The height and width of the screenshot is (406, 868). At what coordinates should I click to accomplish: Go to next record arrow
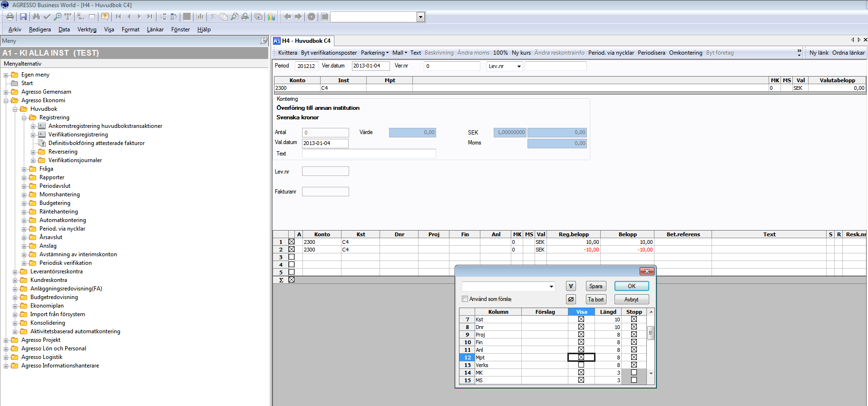[x=139, y=17]
